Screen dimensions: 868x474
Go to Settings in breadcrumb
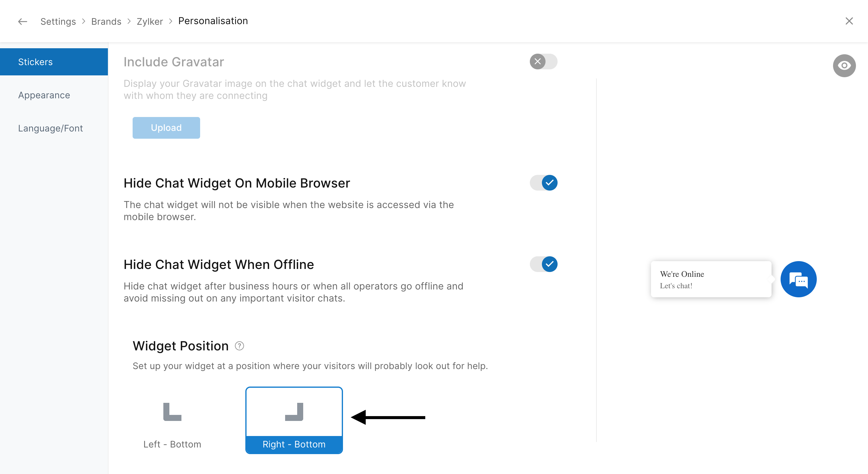tap(58, 22)
